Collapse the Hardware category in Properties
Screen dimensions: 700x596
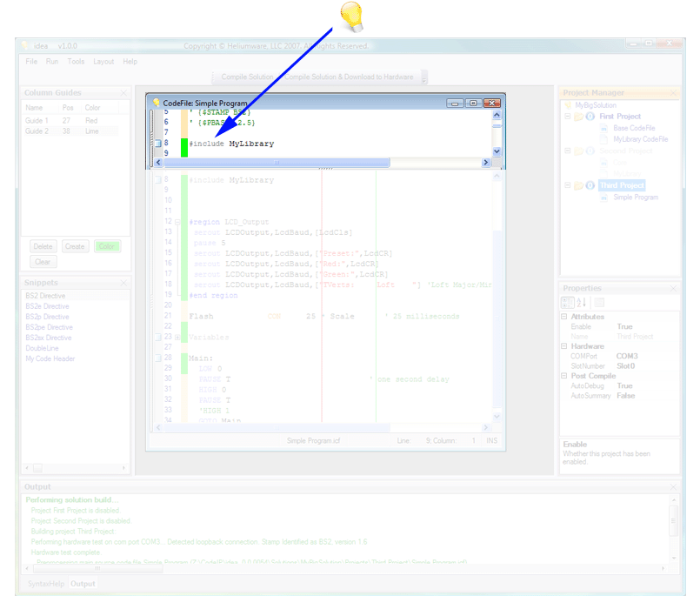pos(564,346)
